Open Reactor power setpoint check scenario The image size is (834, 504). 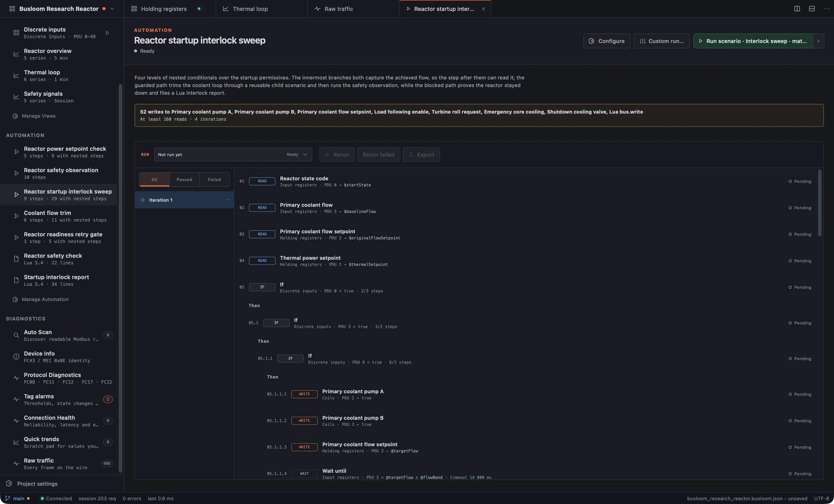59,152
